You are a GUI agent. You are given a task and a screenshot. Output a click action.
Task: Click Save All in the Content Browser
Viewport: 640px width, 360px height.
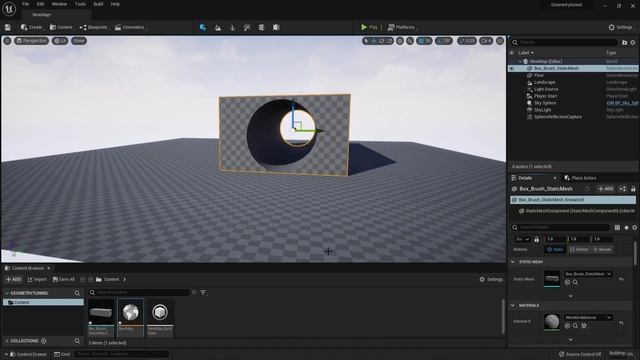63,280
